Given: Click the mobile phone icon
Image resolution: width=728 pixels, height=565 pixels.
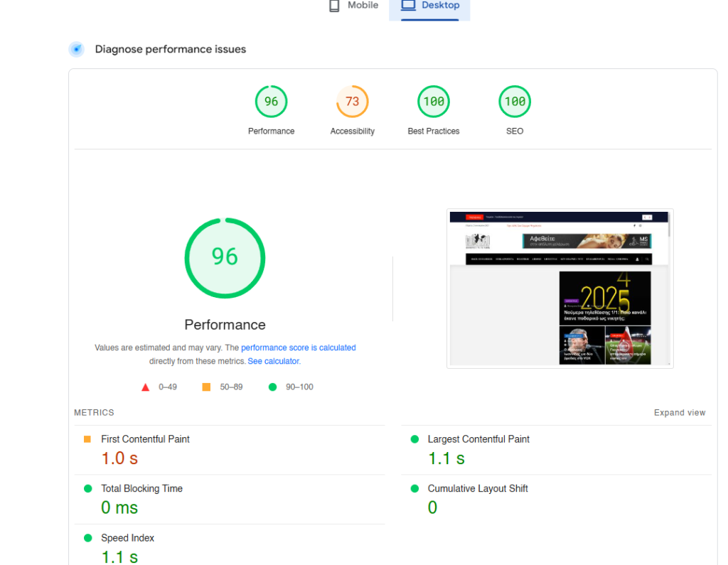Looking at the screenshot, I should point(334,6).
